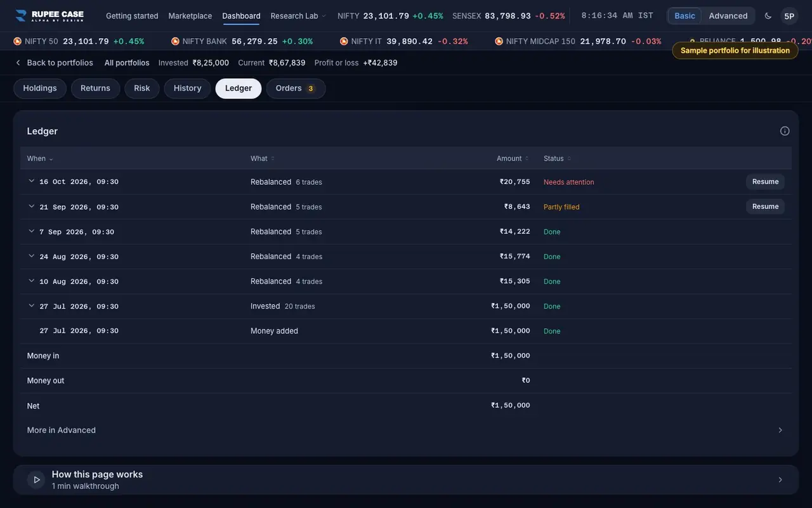This screenshot has width=812, height=508.
Task: Expand the 16 Oct 2026 ledger row
Action: (x=31, y=182)
